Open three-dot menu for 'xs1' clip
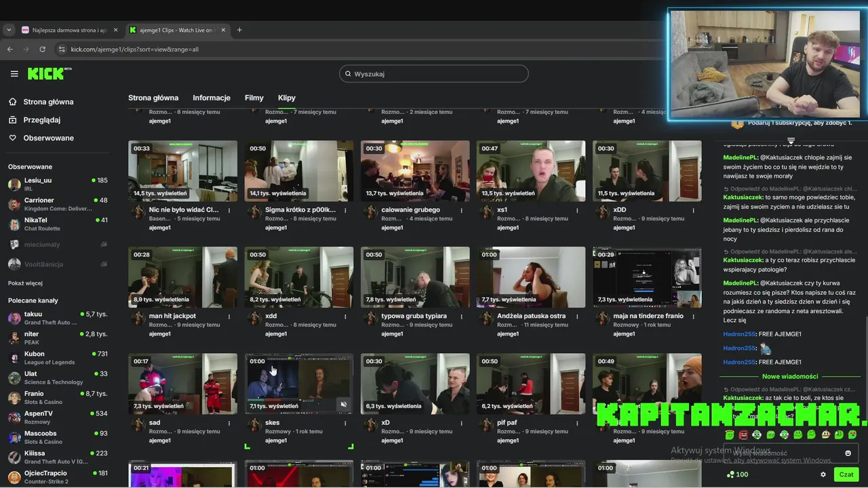Screen dimensions: 868x488 pos(577,210)
